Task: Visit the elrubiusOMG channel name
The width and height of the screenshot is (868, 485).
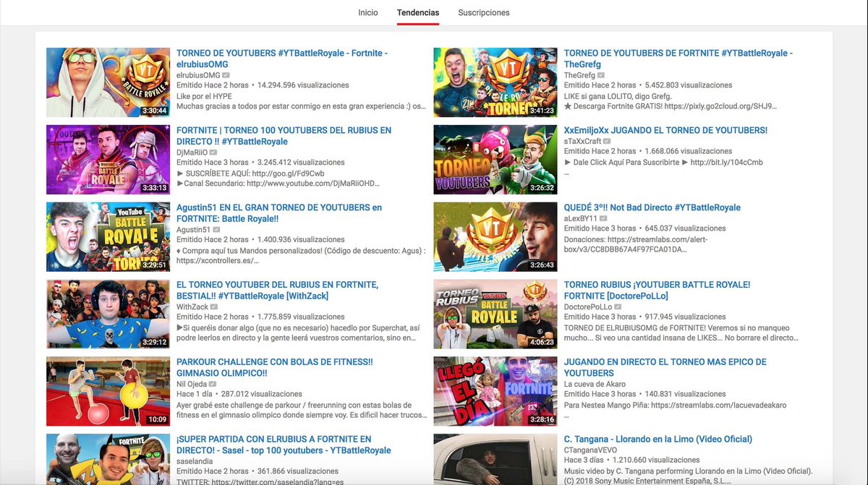Action: [x=198, y=75]
